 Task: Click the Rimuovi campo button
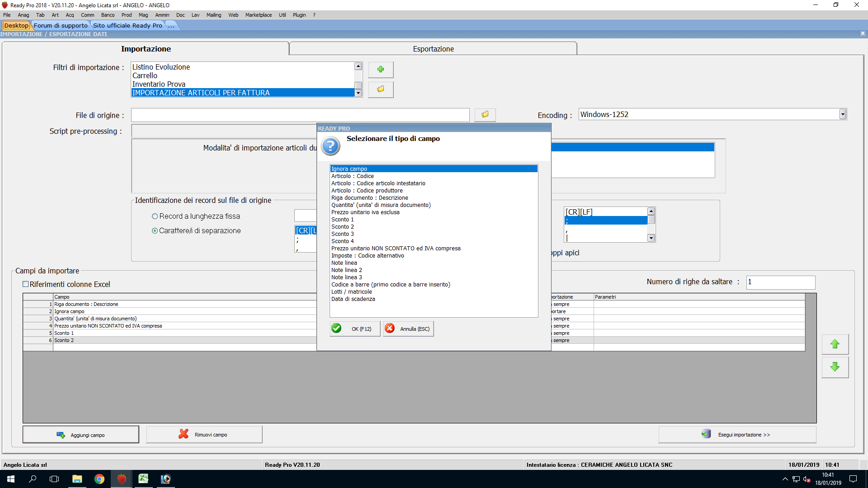click(204, 435)
